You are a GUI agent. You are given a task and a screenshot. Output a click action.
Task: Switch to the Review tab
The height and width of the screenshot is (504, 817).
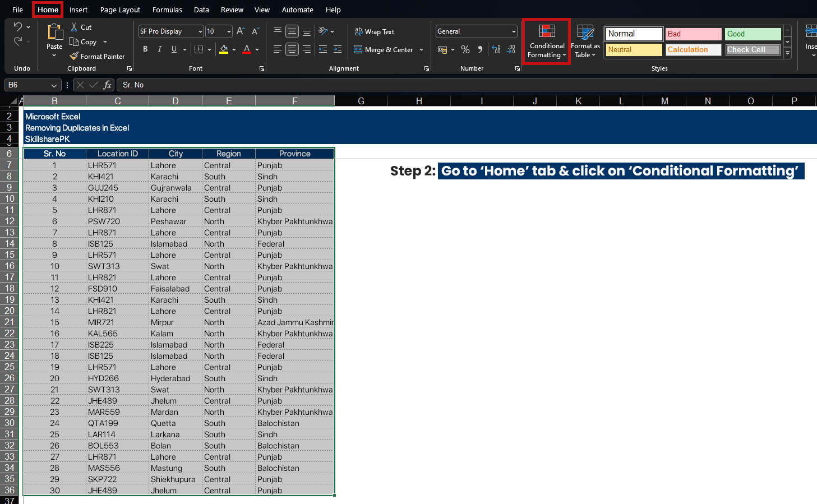(x=232, y=10)
